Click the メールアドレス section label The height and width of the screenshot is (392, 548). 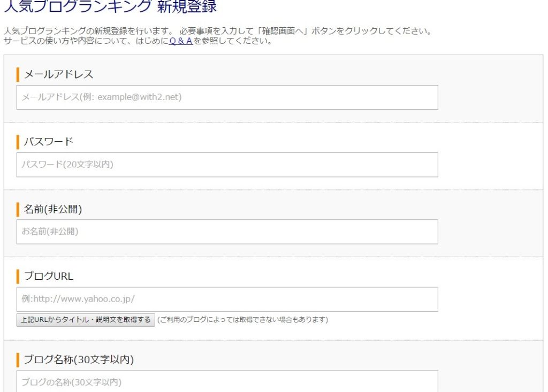(x=59, y=74)
